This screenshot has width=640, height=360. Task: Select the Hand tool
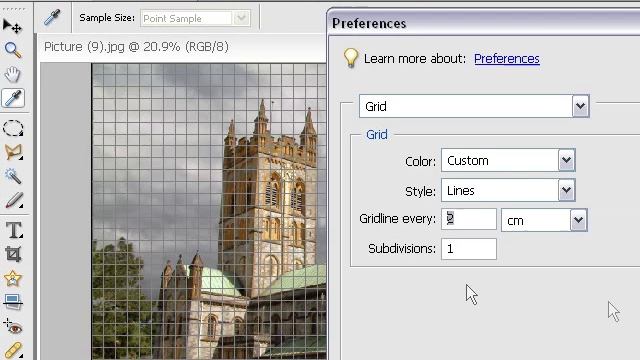pos(13,74)
